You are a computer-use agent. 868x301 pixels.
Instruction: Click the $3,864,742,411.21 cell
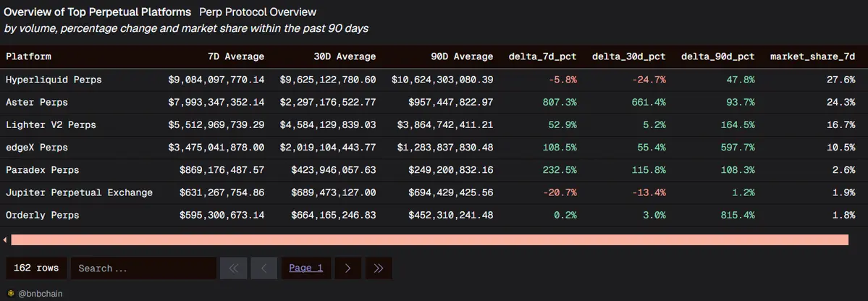pos(445,125)
